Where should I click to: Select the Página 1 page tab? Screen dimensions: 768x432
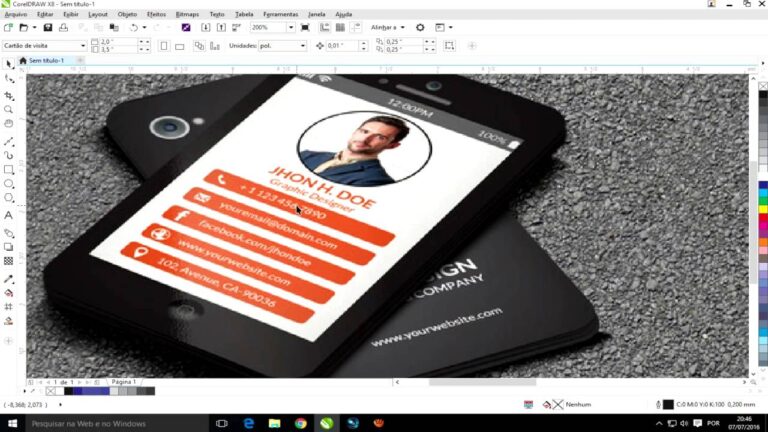coord(123,382)
